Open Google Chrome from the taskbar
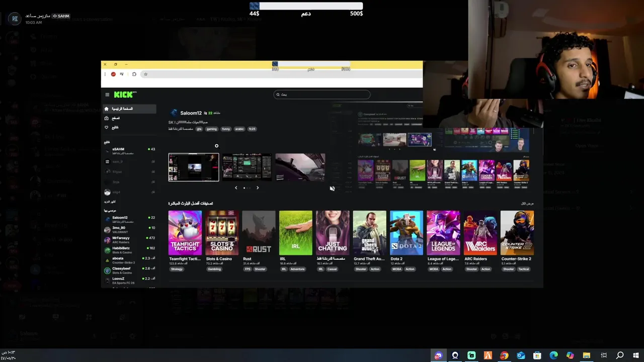This screenshot has width=644, height=362. (x=504, y=355)
